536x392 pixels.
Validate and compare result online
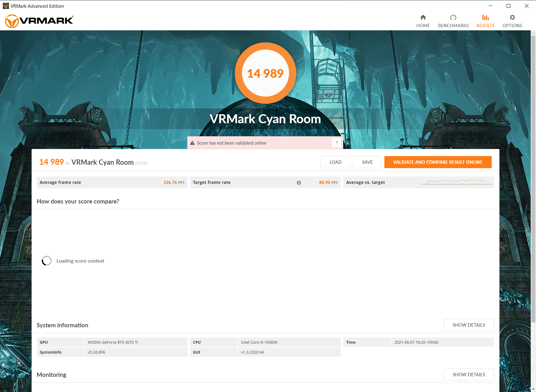[438, 162]
